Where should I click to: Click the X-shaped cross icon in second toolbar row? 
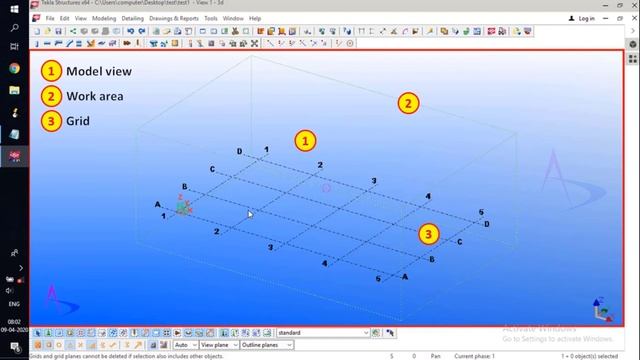coord(254,43)
